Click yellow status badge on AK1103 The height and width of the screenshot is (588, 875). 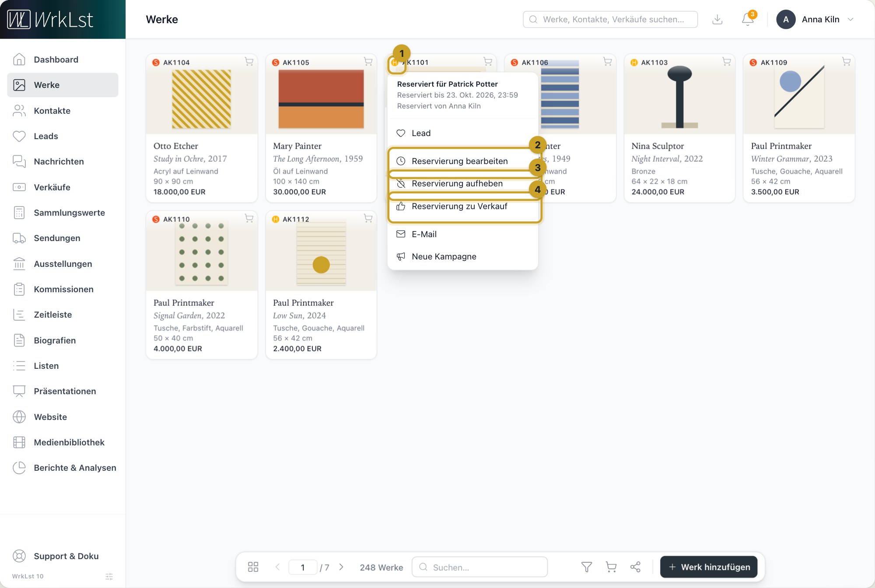634,63
